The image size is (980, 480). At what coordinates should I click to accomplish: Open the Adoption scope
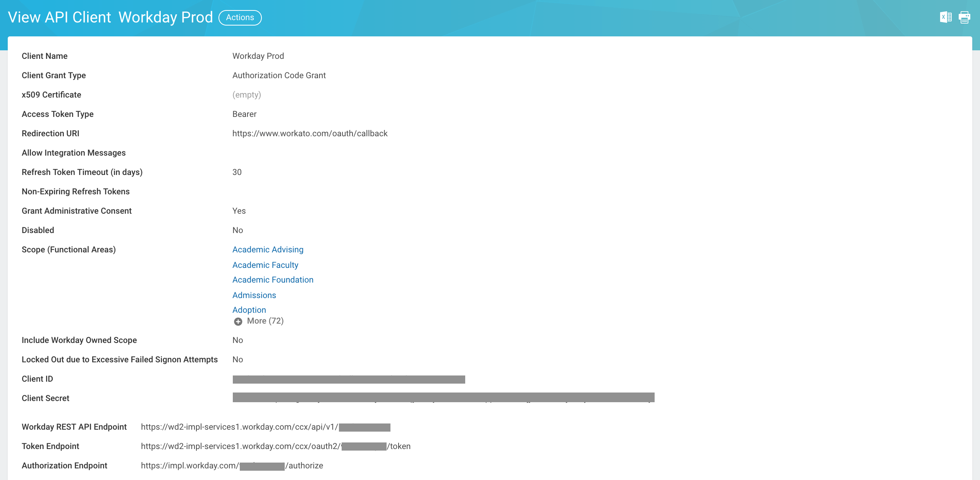tap(249, 310)
